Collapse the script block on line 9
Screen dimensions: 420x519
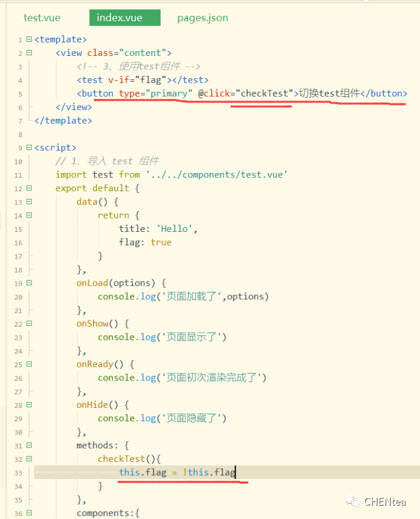(29, 148)
